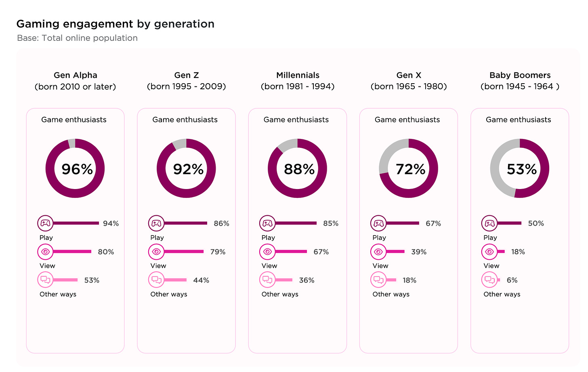Screen dimensions: 588x372
Task: Click the Gen X View eye icon
Action: 378,252
